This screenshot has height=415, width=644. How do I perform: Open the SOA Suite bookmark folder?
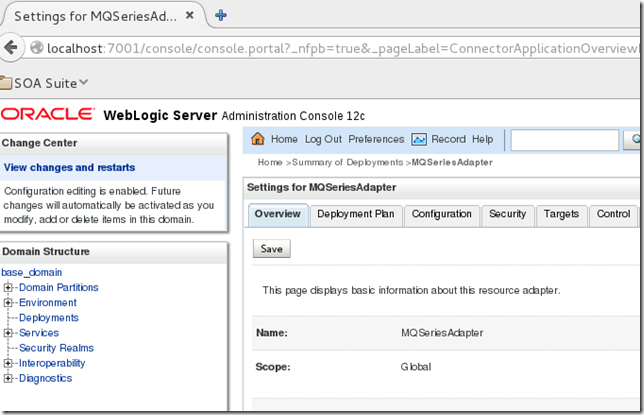point(46,83)
